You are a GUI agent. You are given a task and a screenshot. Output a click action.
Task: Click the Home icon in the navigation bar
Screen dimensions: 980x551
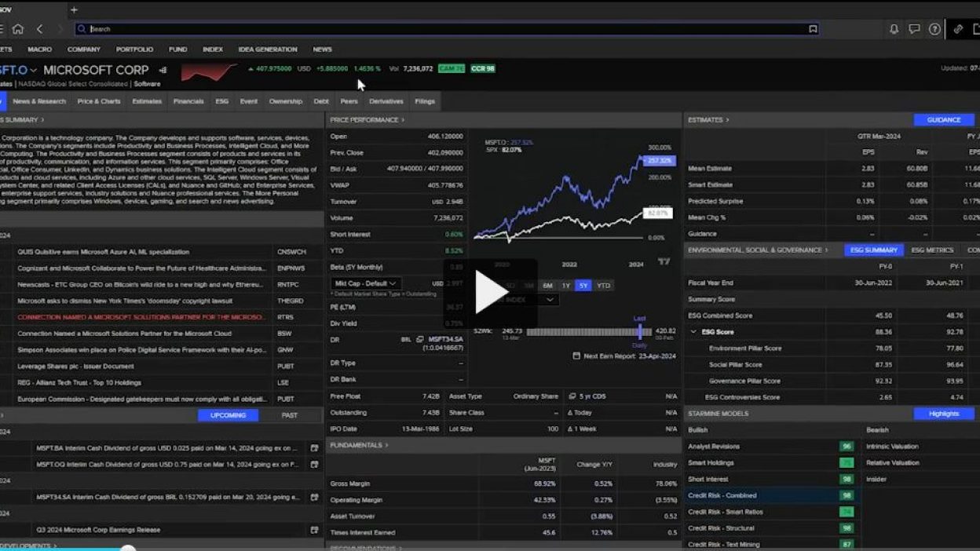(17, 29)
